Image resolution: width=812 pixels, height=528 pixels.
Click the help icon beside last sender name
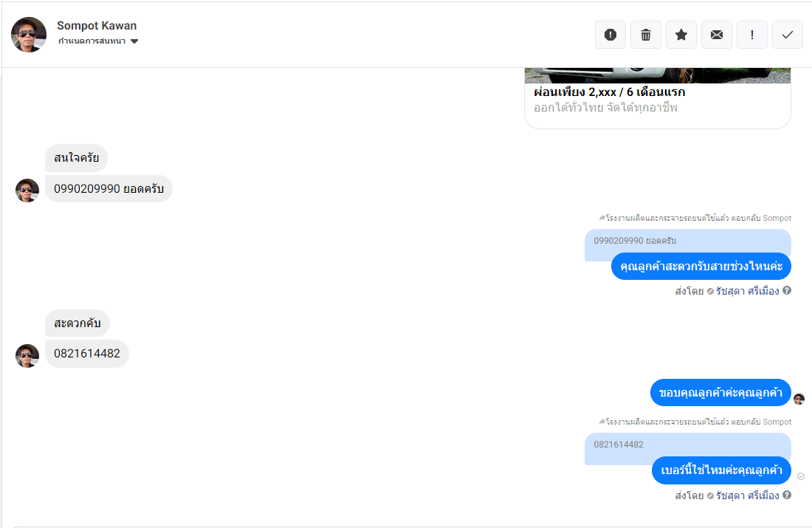click(787, 495)
